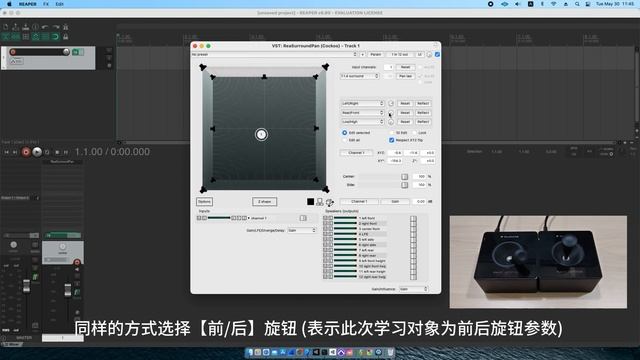The height and width of the screenshot is (360, 640).
Task: Click the new project toolbar icon
Action: point(6,27)
